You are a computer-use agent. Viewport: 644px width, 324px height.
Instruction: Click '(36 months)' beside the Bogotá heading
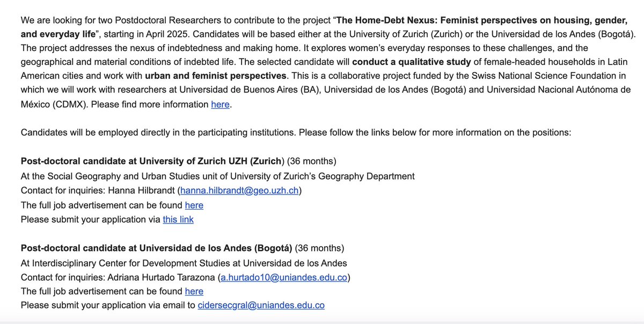(x=319, y=248)
